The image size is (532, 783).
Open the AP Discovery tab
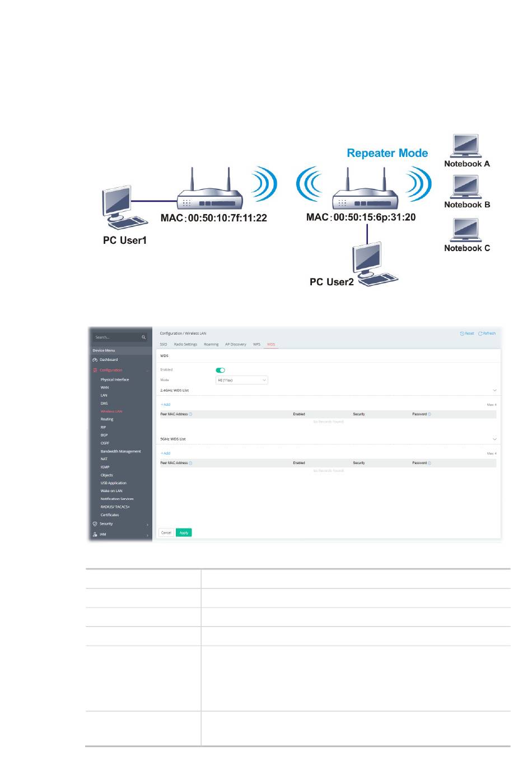pyautogui.click(x=236, y=344)
